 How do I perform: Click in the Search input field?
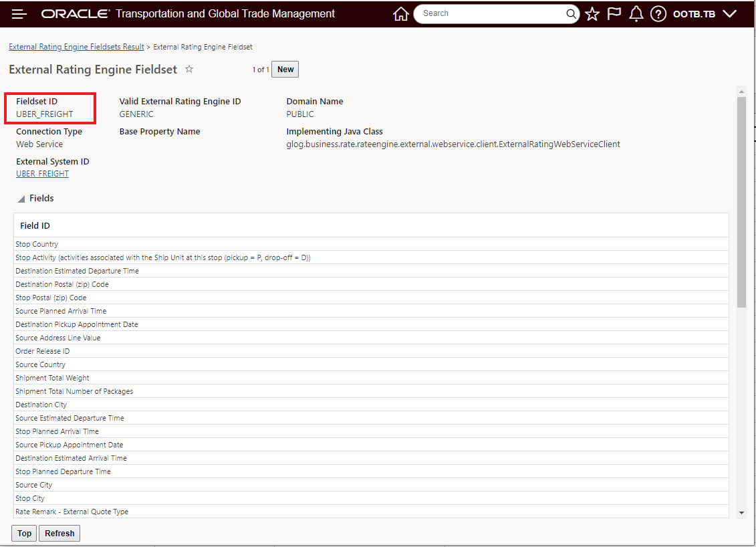point(492,13)
